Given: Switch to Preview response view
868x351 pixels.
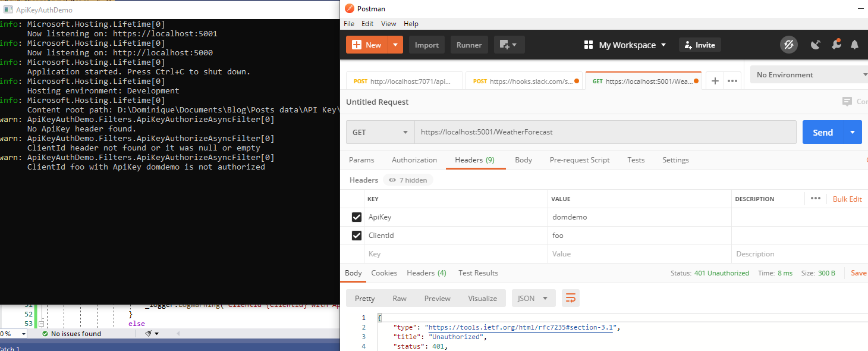Looking at the screenshot, I should point(437,299).
